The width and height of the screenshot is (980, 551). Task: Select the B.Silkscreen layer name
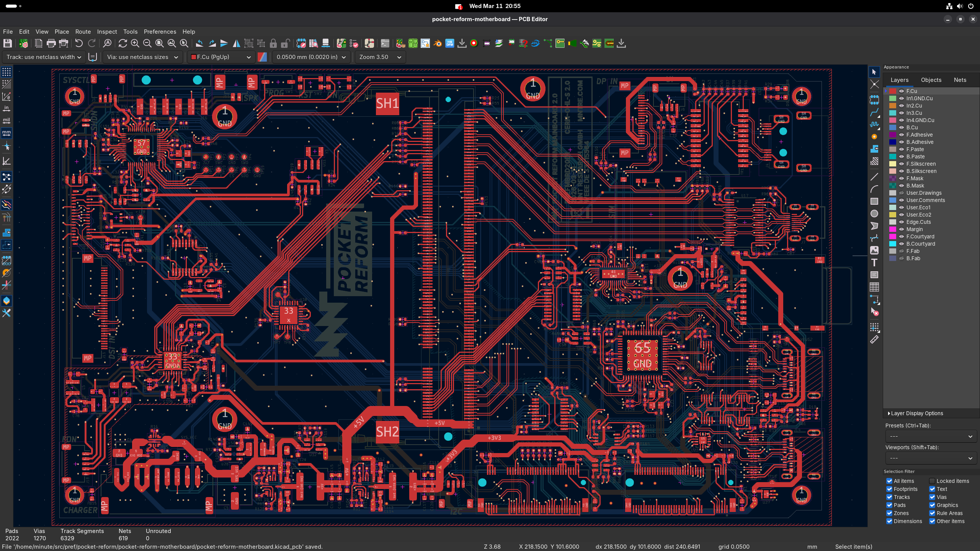tap(921, 171)
